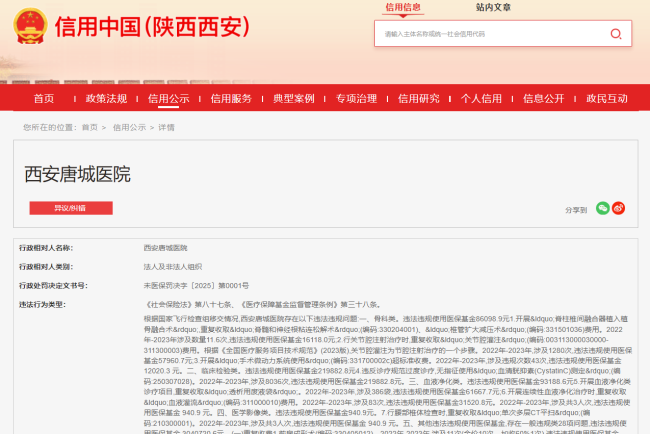Click the red 异议/纠错 button

pos(71,208)
